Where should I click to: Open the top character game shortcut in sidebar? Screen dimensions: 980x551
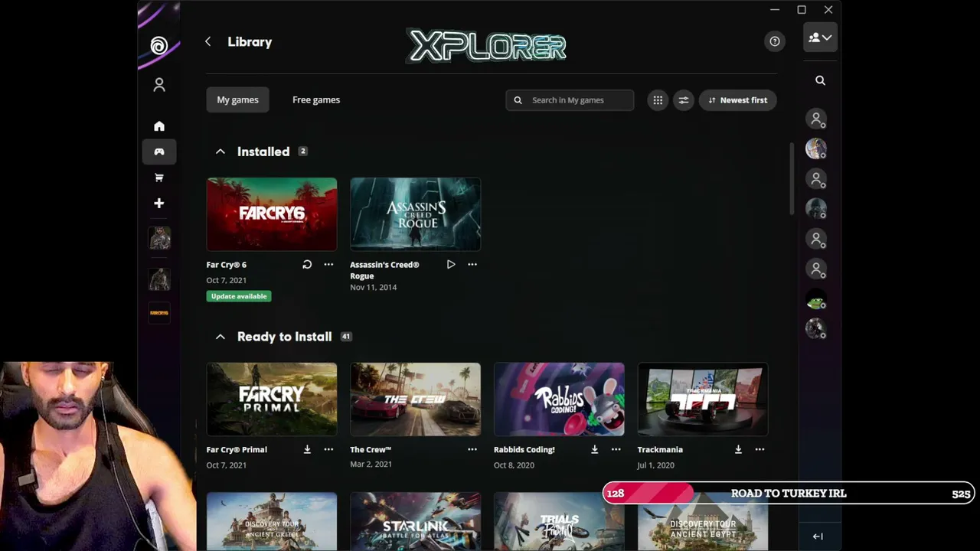coord(159,239)
